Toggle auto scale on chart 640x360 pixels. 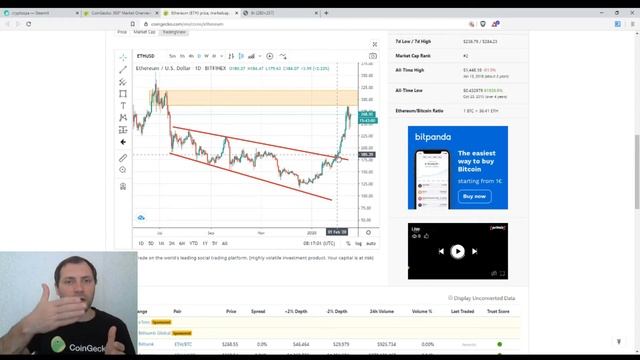(x=371, y=243)
